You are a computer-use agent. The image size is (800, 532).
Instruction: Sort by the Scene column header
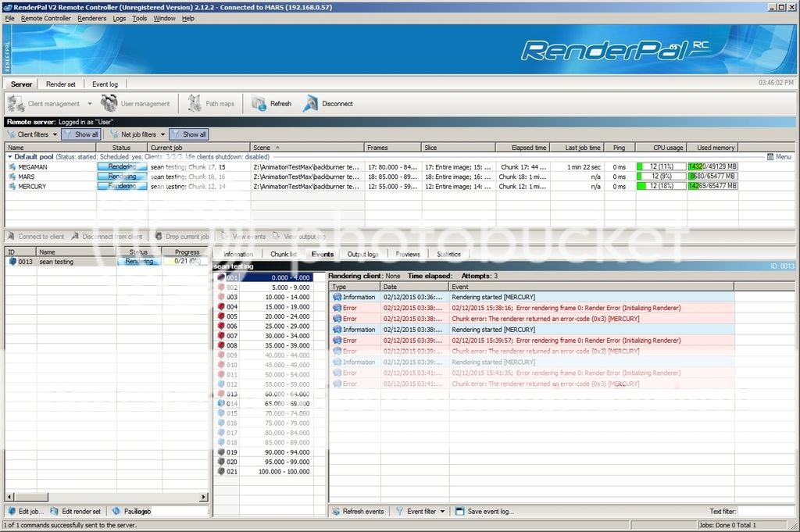[x=307, y=148]
